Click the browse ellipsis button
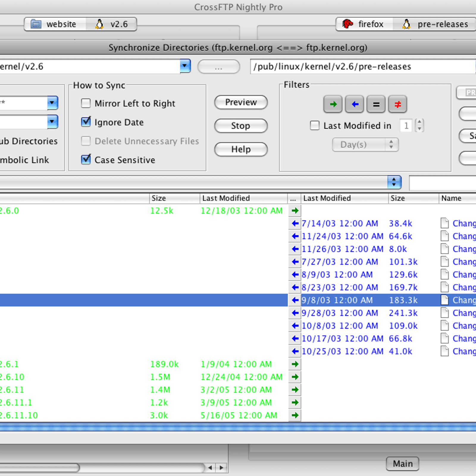The image size is (476, 476). point(219,66)
